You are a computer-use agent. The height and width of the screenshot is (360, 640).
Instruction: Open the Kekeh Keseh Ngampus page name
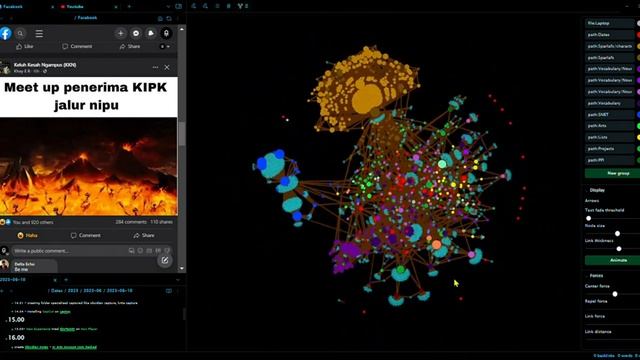[45, 65]
